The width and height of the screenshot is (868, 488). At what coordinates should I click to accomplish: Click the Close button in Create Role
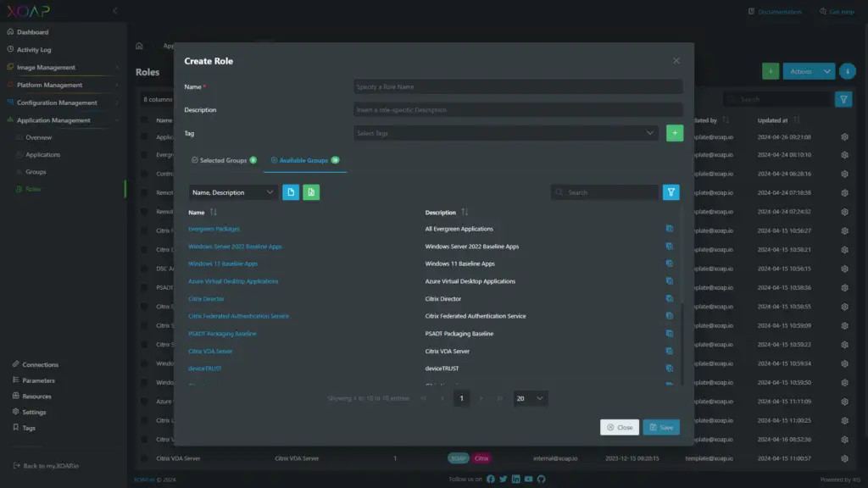tap(620, 427)
